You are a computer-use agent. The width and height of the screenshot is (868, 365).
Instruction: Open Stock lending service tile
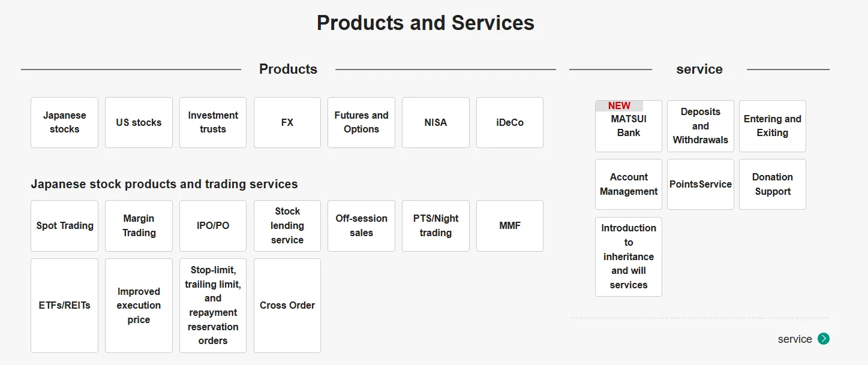[287, 226]
